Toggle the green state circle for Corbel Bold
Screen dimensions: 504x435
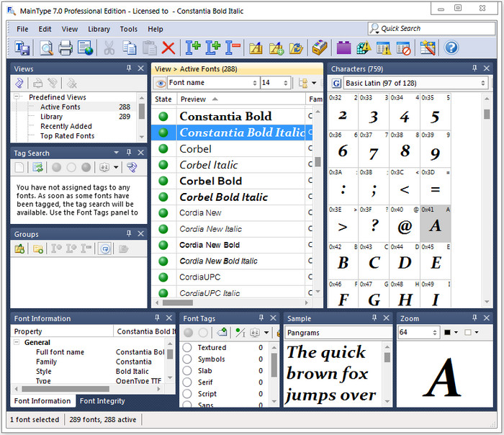(x=163, y=181)
